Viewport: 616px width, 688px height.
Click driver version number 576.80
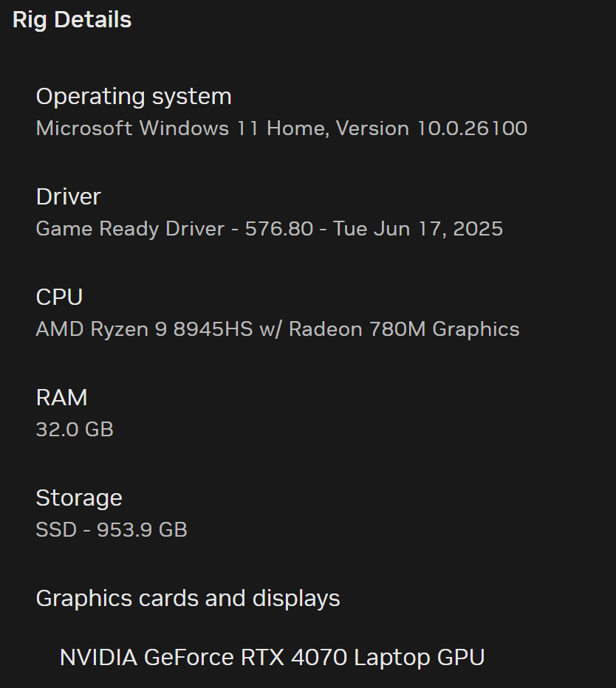click(279, 229)
